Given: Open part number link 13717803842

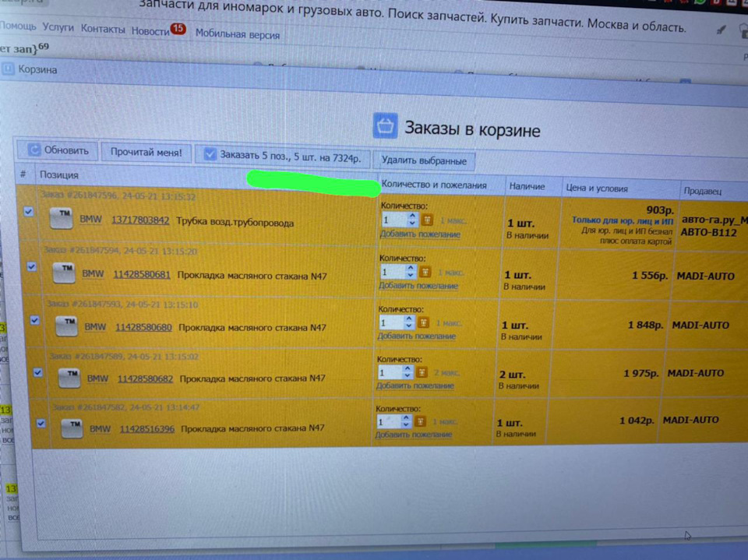Looking at the screenshot, I should pos(140,220).
